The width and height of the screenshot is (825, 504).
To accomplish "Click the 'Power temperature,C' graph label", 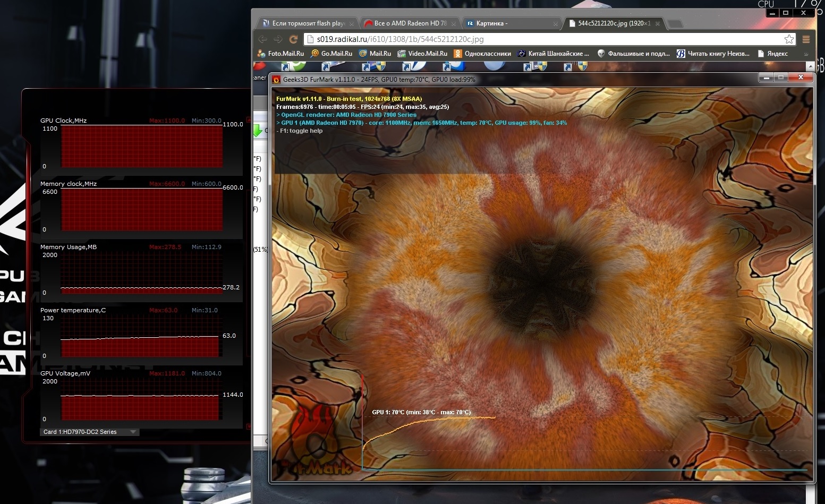I will point(73,310).
